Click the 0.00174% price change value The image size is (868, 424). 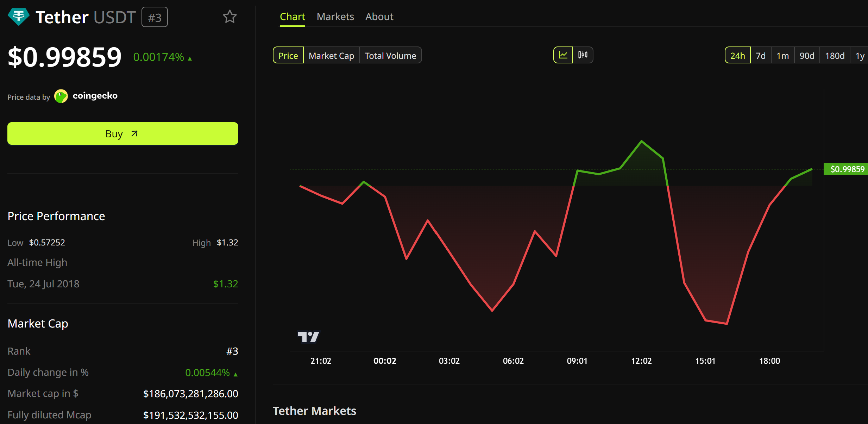pos(158,57)
